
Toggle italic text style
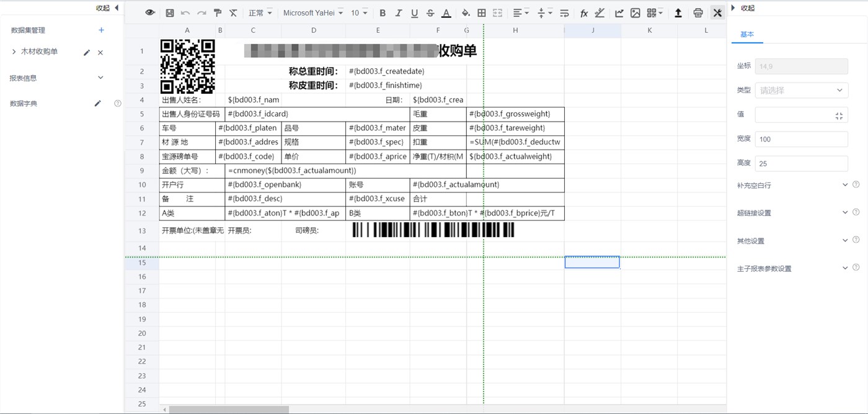[399, 12]
